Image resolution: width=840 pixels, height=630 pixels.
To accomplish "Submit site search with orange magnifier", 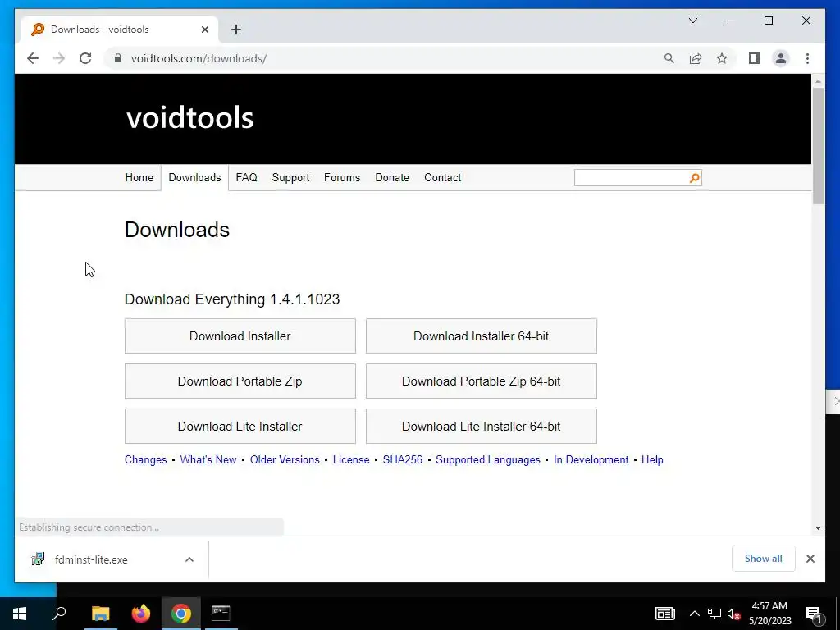I will tap(694, 178).
